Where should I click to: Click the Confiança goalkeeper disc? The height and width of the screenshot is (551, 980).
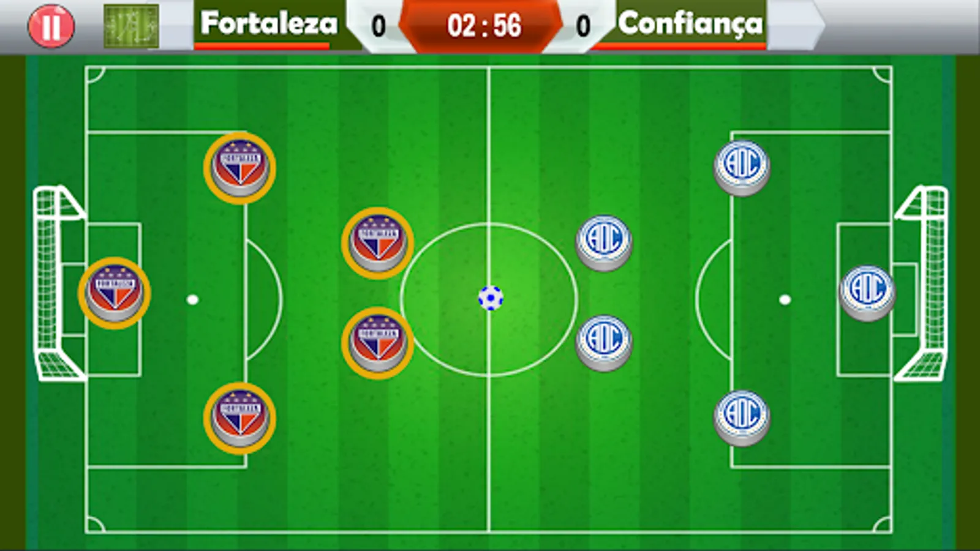(867, 293)
